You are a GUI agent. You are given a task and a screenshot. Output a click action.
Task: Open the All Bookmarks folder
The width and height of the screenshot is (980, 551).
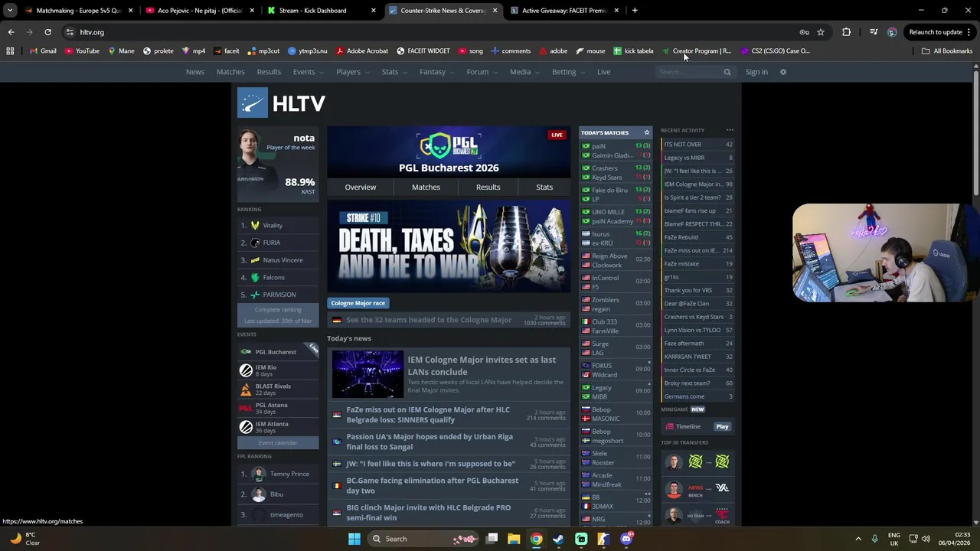click(x=947, y=51)
